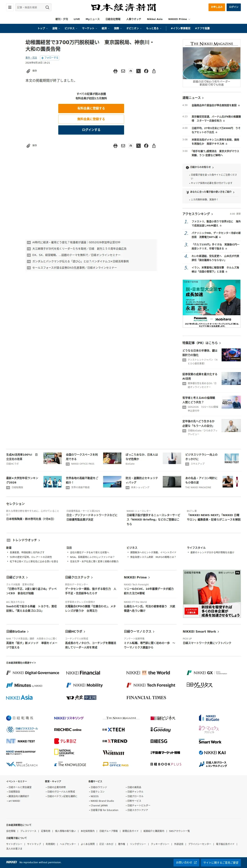Screen dimensions: 247x868
Task: Click the NIKKEI Asia logo in related sites
Action: tap(19, 698)
